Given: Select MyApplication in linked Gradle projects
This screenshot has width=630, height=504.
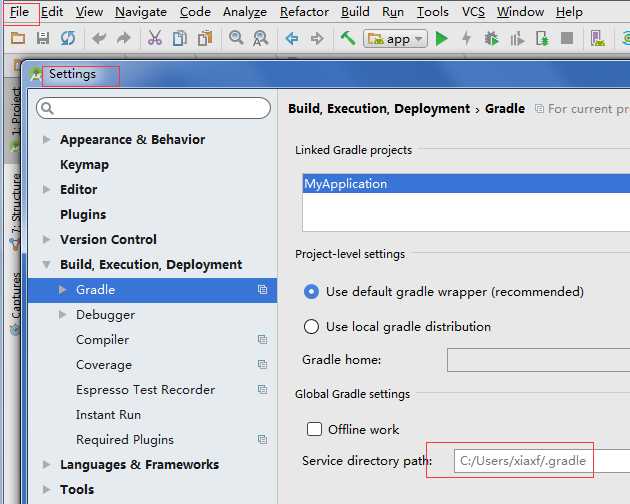Looking at the screenshot, I should (x=466, y=184).
